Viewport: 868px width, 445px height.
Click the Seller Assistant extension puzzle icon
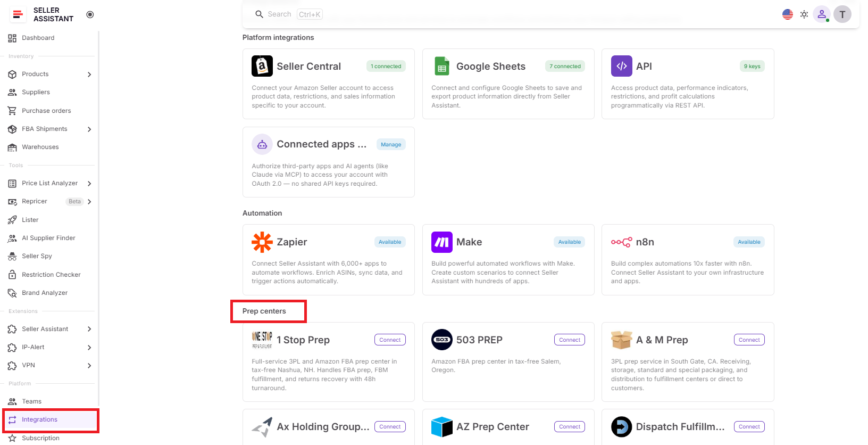pyautogui.click(x=12, y=329)
